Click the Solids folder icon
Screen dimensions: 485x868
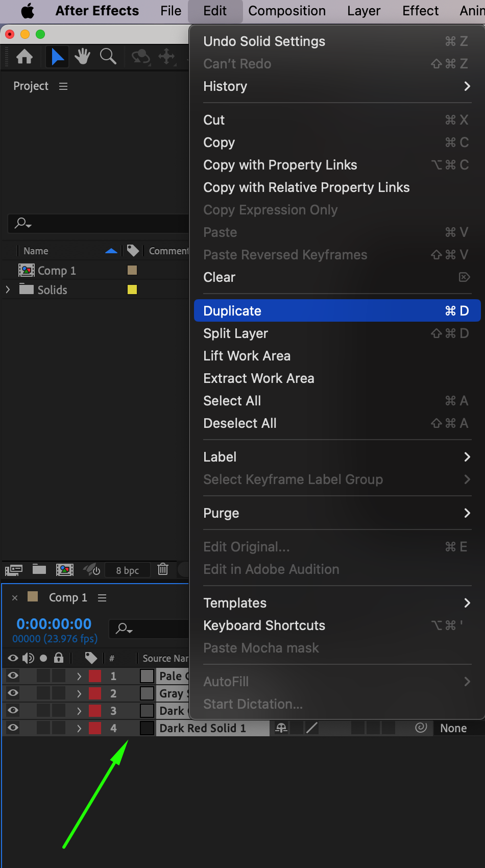click(27, 290)
